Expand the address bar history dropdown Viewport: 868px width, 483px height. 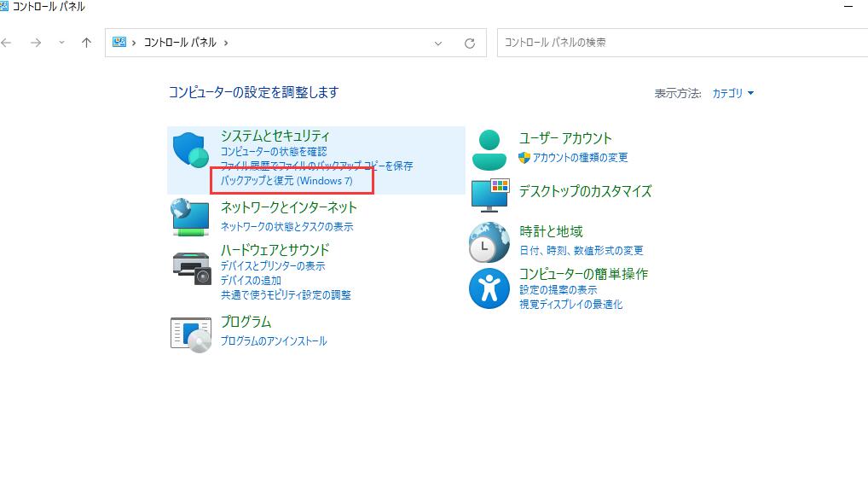point(438,43)
